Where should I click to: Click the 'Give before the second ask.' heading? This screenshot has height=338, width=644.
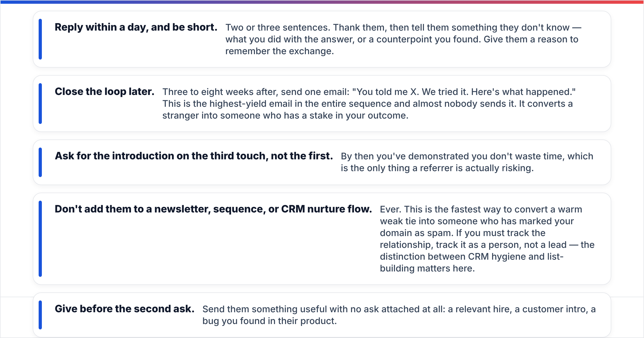point(125,309)
